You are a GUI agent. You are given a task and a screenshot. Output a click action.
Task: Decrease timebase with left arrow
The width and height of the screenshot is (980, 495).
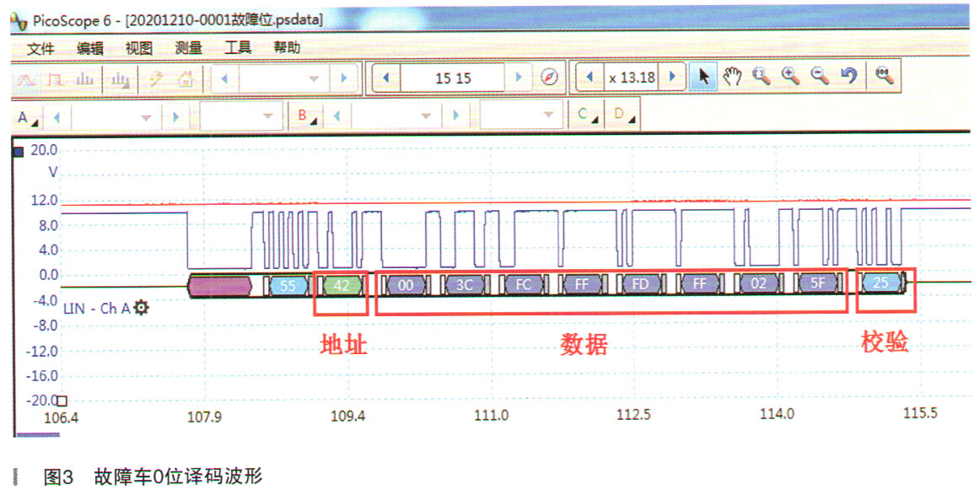point(224,78)
